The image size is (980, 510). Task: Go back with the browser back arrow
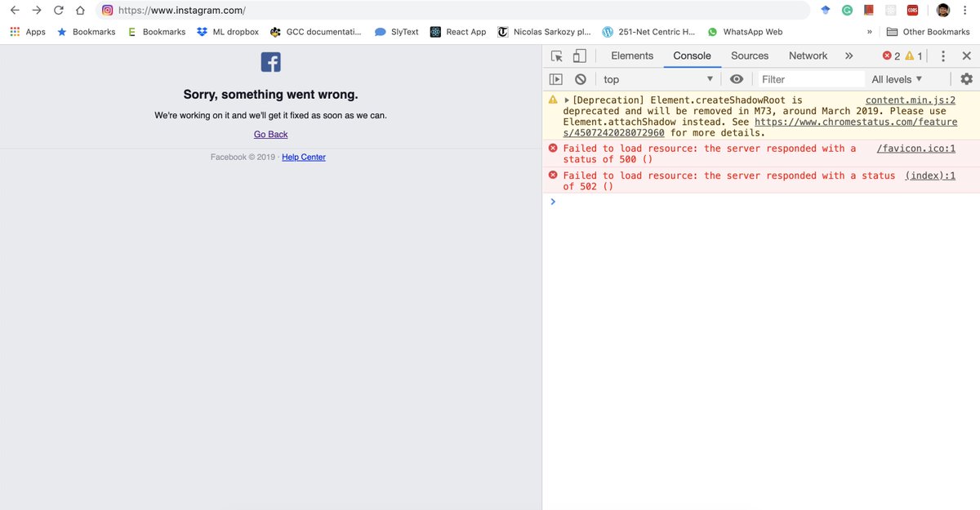click(15, 11)
